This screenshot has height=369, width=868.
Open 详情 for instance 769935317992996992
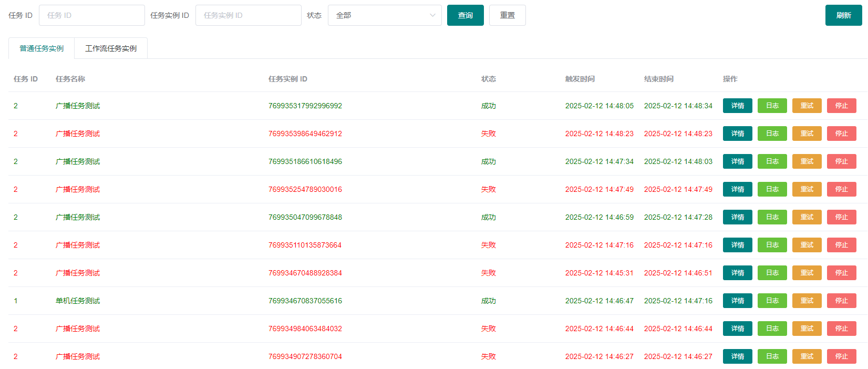click(x=737, y=106)
